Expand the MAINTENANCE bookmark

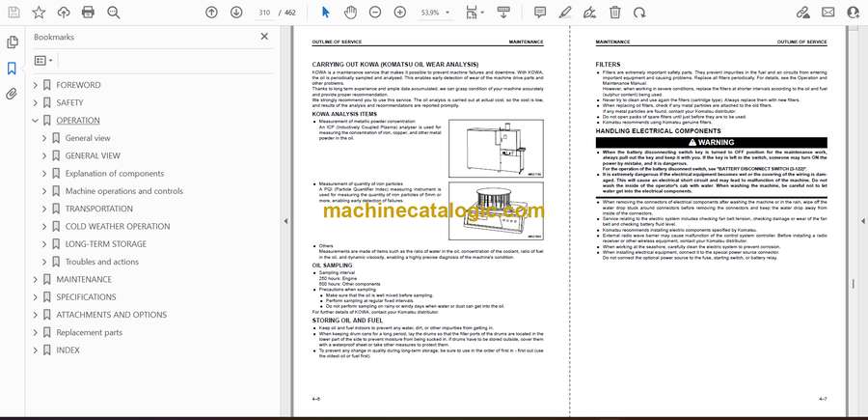[36, 280]
